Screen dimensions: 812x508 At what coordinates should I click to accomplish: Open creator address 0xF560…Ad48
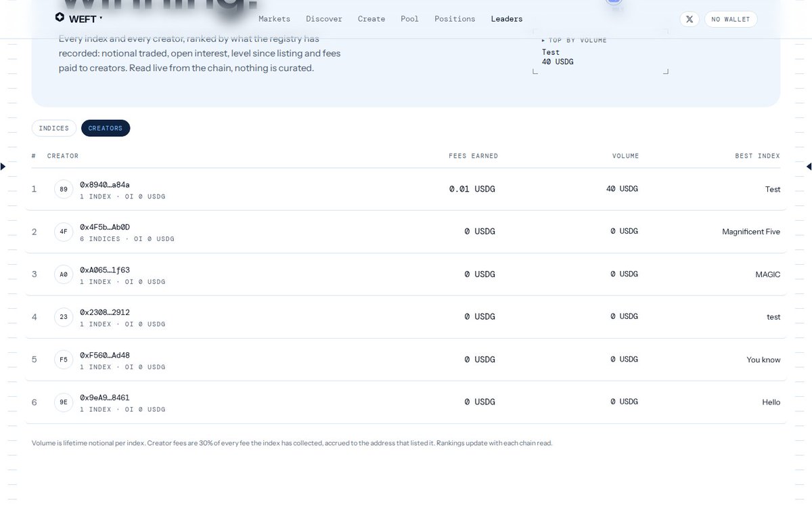point(105,355)
